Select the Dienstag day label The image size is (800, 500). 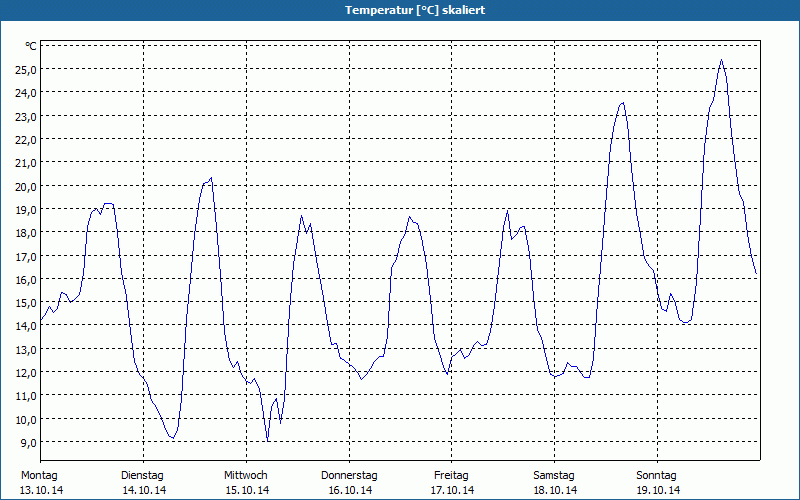point(143,475)
